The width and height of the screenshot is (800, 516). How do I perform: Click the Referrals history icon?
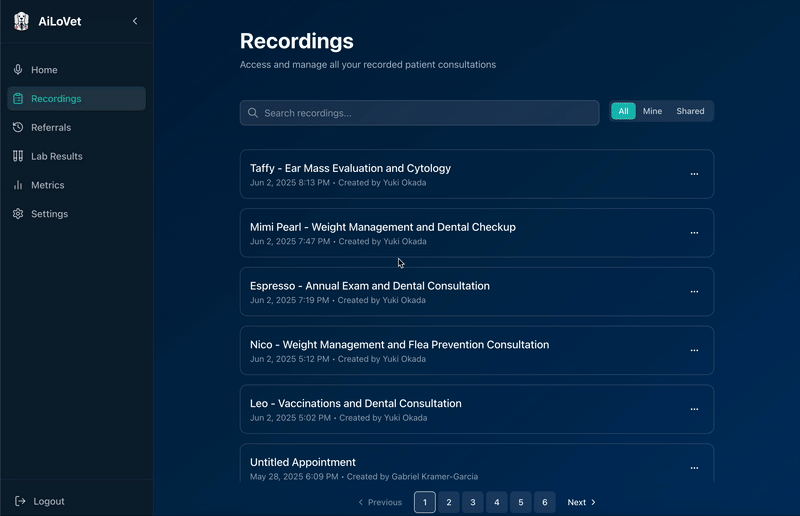click(18, 127)
